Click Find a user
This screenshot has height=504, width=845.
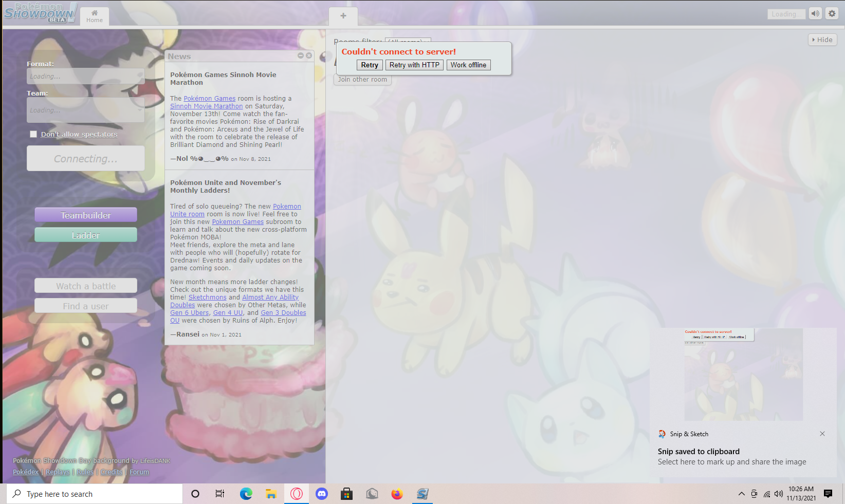86,306
